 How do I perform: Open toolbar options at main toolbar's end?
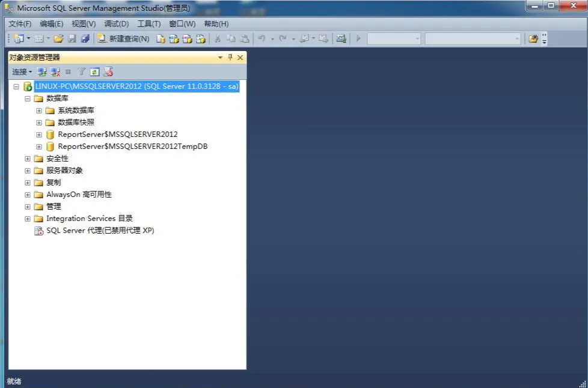545,38
